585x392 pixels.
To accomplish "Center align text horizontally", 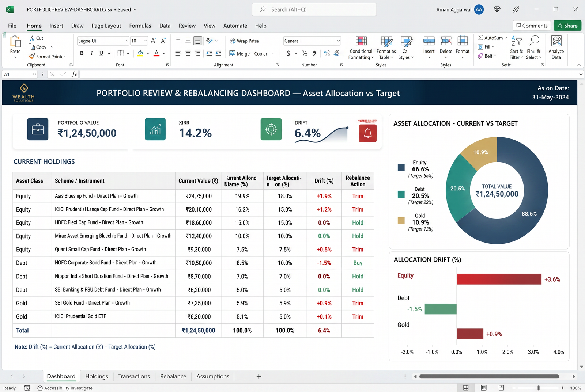I will point(188,53).
